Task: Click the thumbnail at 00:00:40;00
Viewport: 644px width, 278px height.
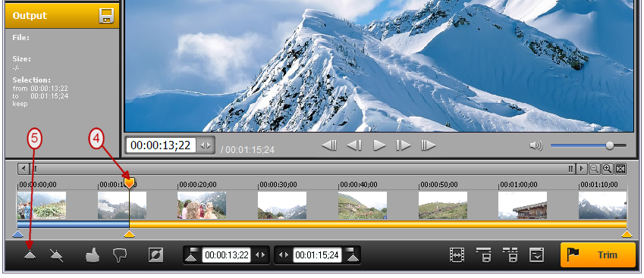Action: coord(363,205)
